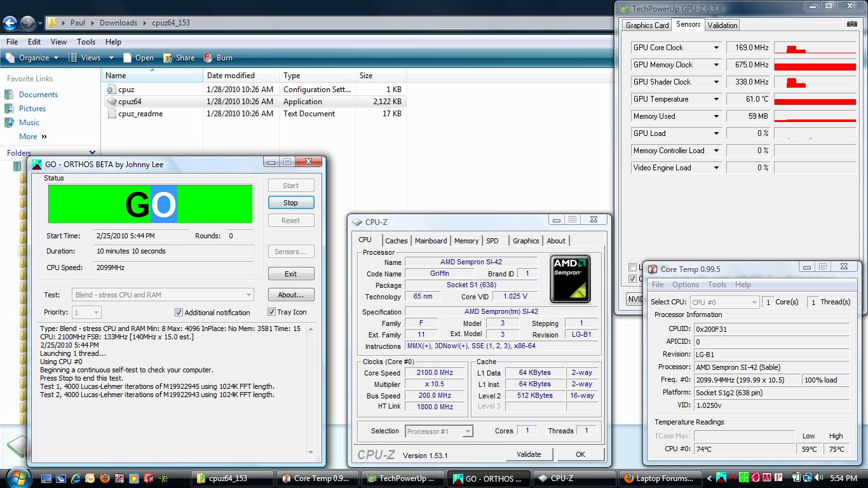Click the Share toolbar item

coord(179,58)
